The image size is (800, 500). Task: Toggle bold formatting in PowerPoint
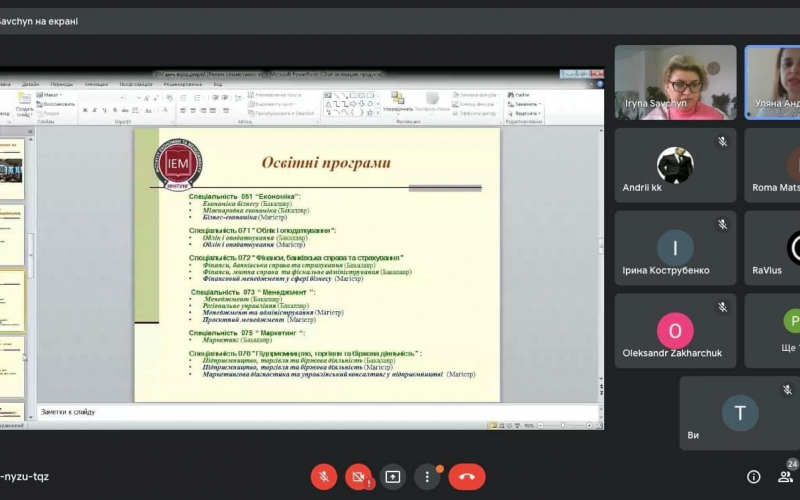click(x=85, y=110)
